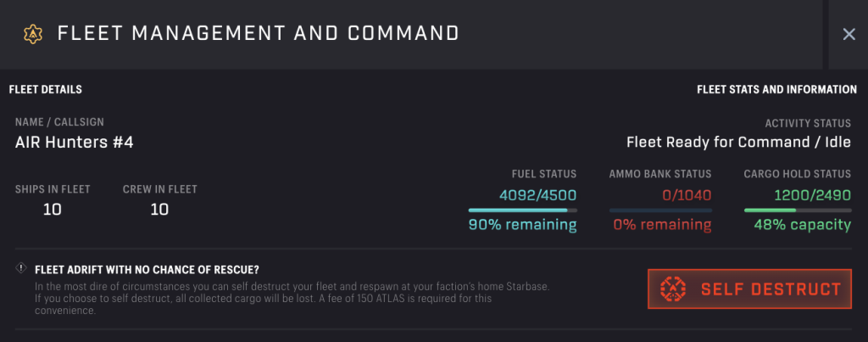
Task: Click the Fleet Ready for Command status
Action: 738,142
